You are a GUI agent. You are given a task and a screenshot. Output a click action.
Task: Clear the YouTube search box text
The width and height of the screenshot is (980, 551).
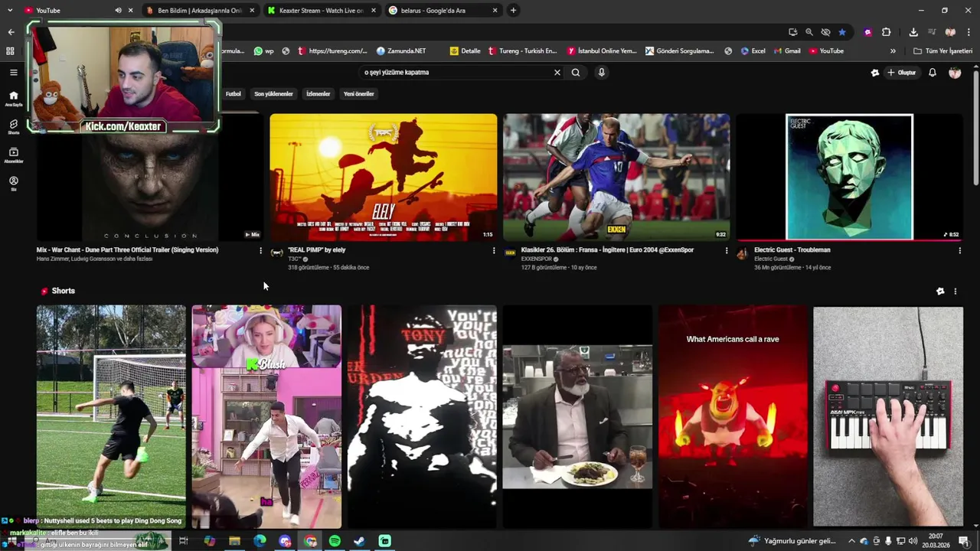pos(557,73)
